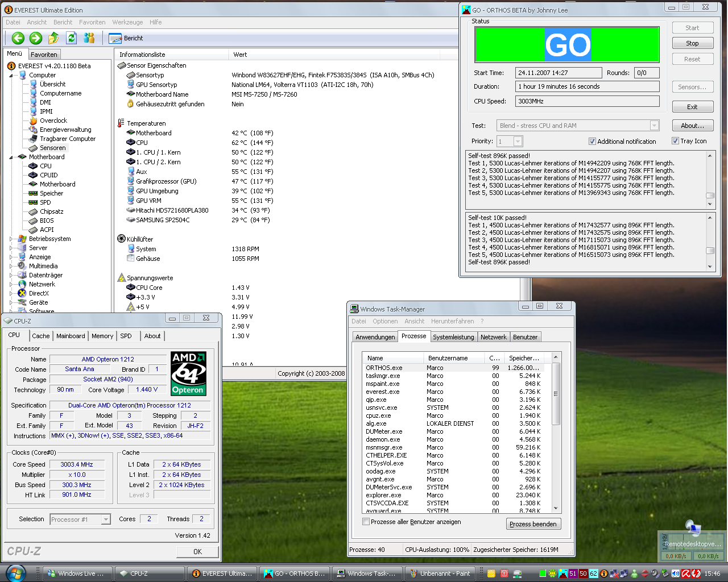Click the red Avira umbrella tray icon
The width and height of the screenshot is (728, 582).
(x=685, y=573)
